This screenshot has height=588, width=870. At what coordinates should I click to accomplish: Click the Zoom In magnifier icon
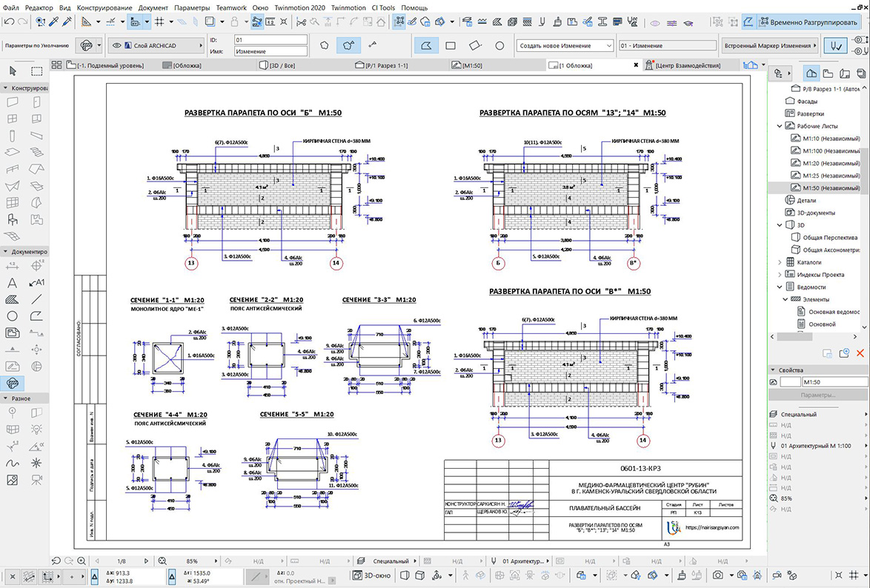[x=82, y=561]
